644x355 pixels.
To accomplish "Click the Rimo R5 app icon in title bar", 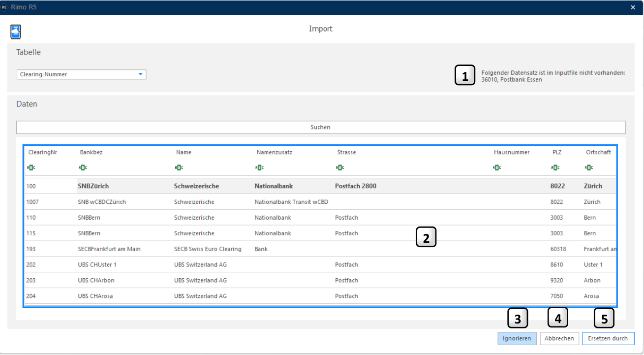I will (5, 7).
